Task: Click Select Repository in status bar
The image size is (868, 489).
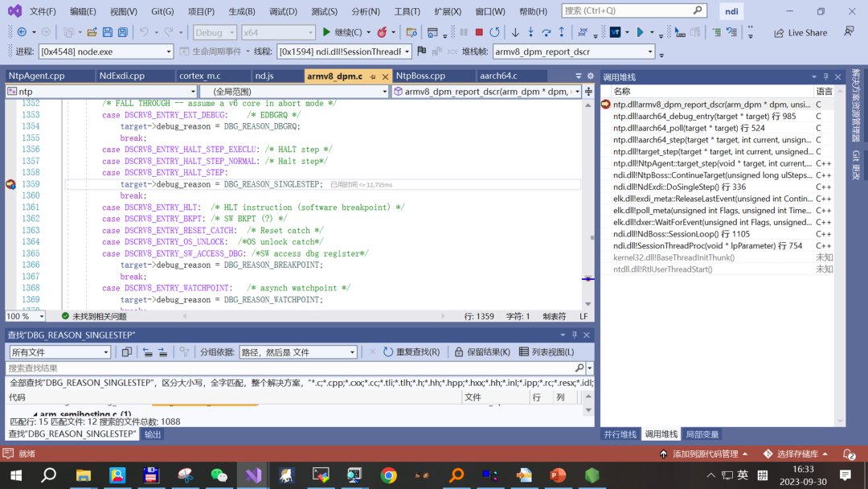Action: click(x=796, y=454)
